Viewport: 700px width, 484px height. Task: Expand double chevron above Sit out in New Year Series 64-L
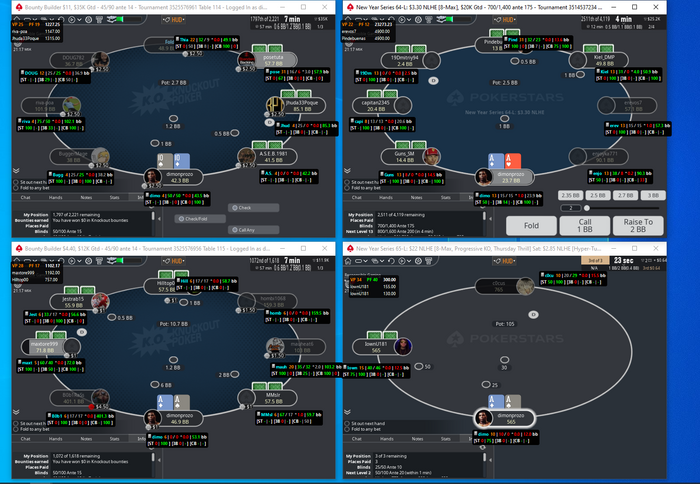coord(347,171)
